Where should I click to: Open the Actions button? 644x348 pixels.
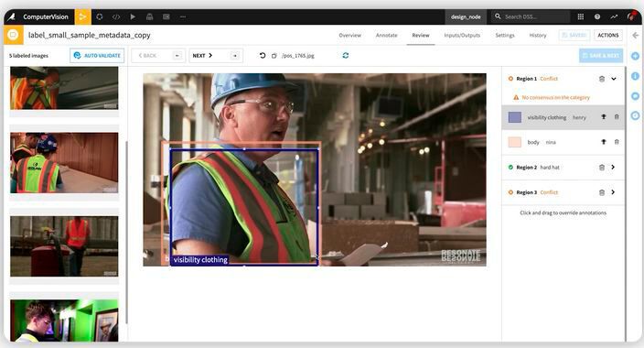tap(607, 36)
